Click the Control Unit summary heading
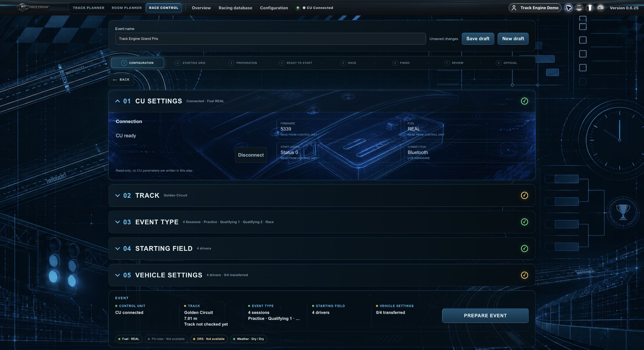Image resolution: width=644 pixels, height=350 pixels. [132, 306]
